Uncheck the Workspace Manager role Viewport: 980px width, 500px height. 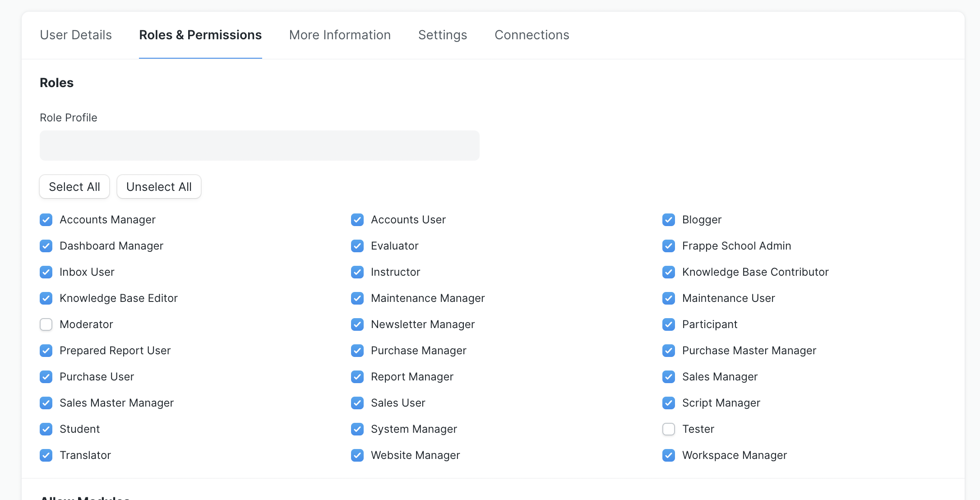668,455
